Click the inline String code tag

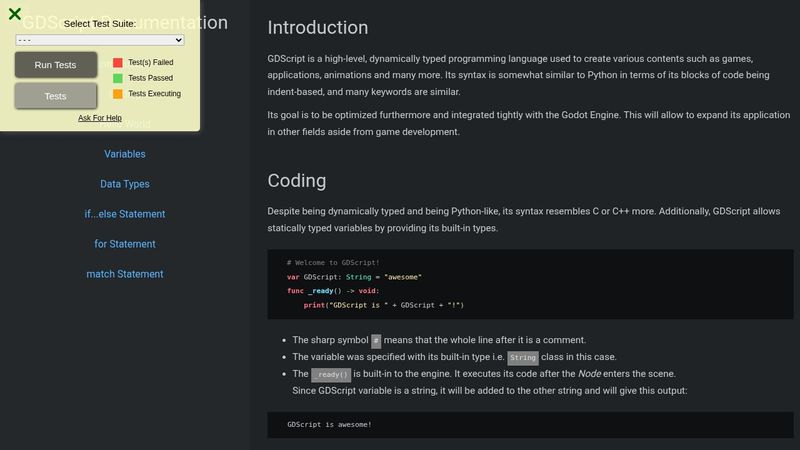(x=523, y=358)
